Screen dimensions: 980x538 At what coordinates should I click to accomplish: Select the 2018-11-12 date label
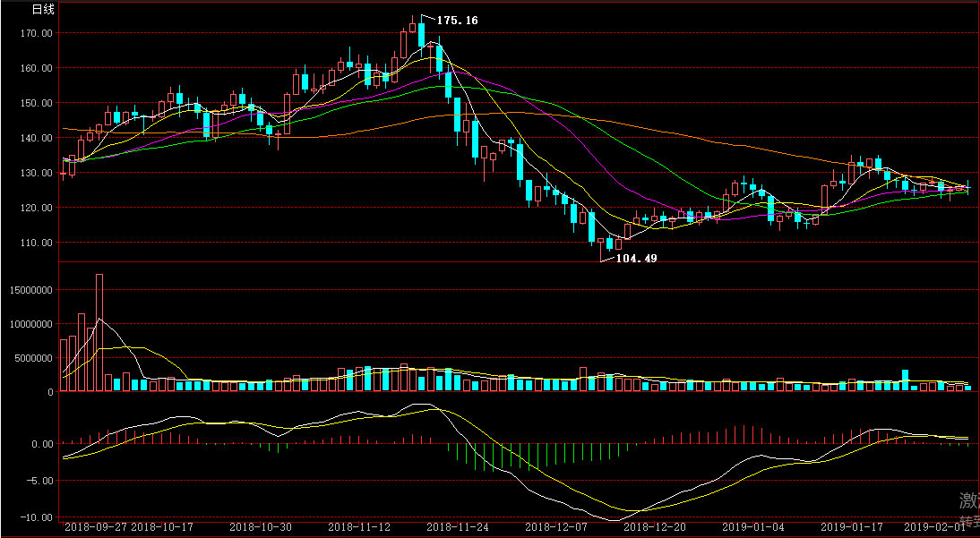pos(358,527)
